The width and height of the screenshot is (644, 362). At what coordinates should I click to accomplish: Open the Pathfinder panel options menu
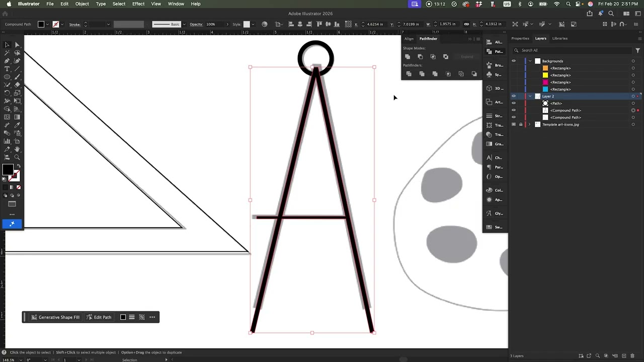tap(478, 39)
